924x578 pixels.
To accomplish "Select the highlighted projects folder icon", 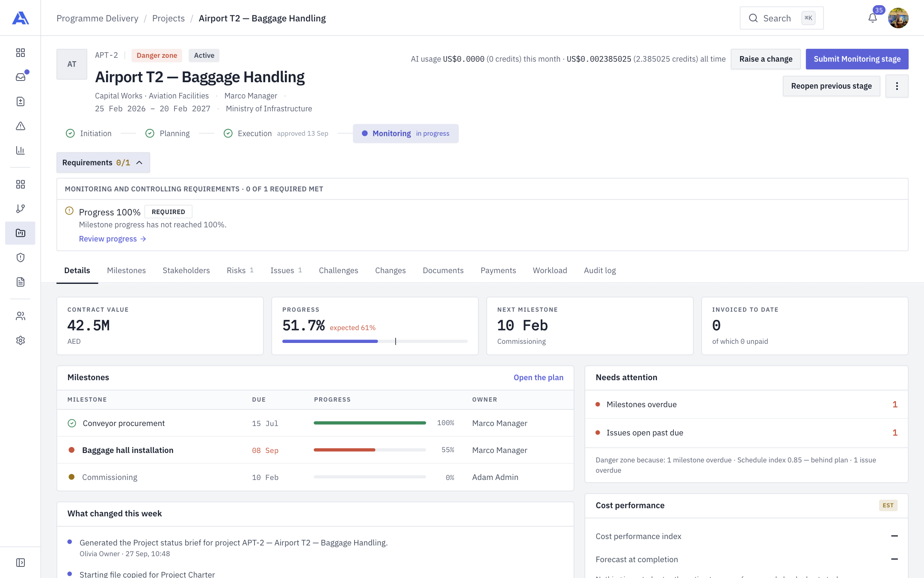I will [x=21, y=233].
